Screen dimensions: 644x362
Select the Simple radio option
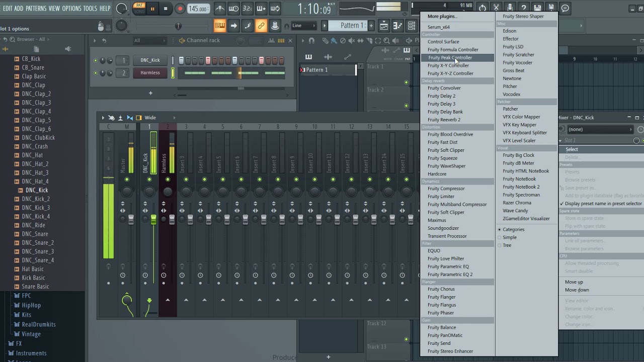[x=500, y=237]
